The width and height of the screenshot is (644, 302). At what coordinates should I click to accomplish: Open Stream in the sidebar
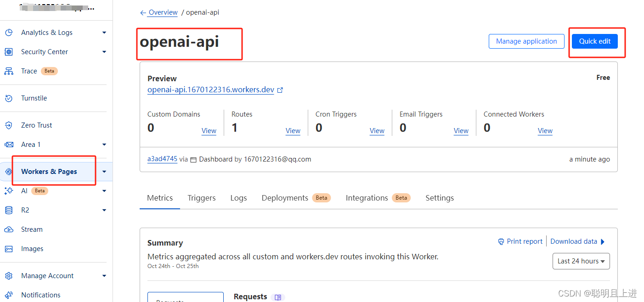pyautogui.click(x=32, y=229)
